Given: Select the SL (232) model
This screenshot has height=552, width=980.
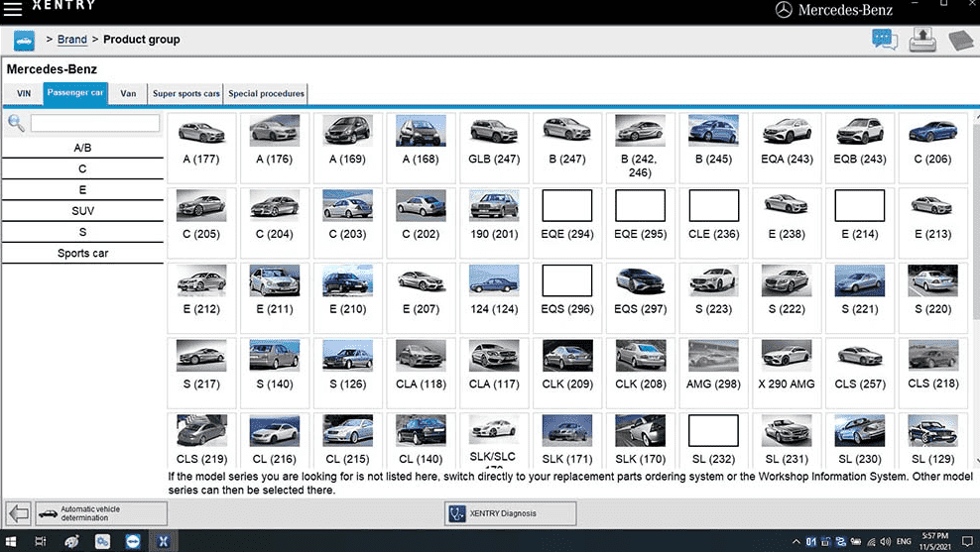Looking at the screenshot, I should 713,440.
